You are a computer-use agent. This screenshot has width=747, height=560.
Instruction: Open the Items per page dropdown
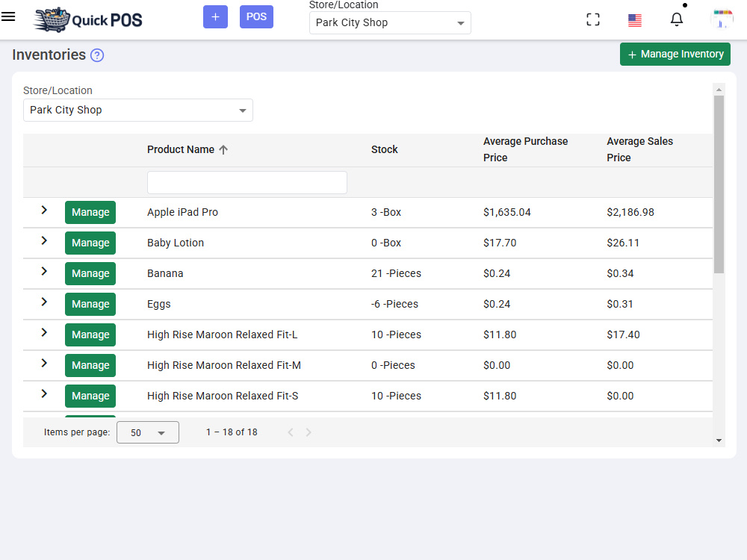(x=148, y=432)
